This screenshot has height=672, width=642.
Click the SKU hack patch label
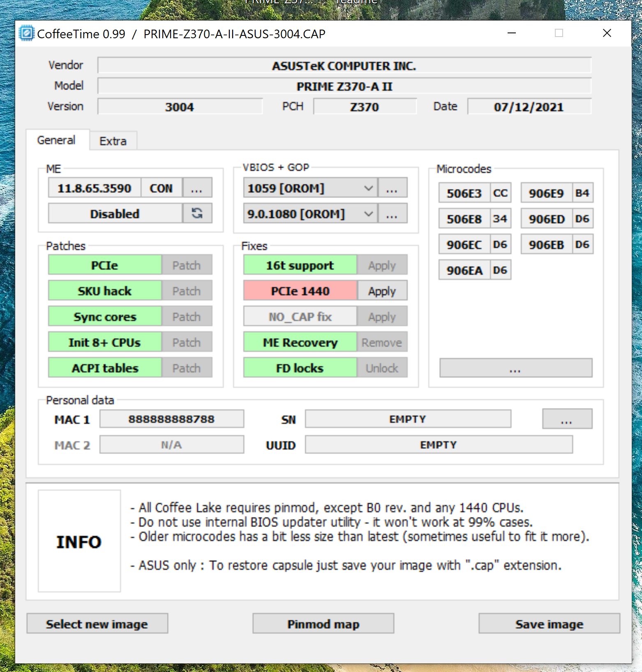point(105,291)
